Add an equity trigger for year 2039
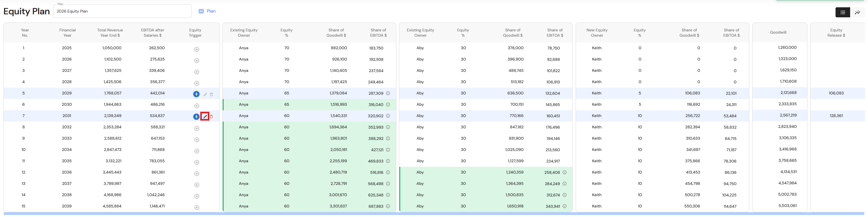 pos(197,207)
